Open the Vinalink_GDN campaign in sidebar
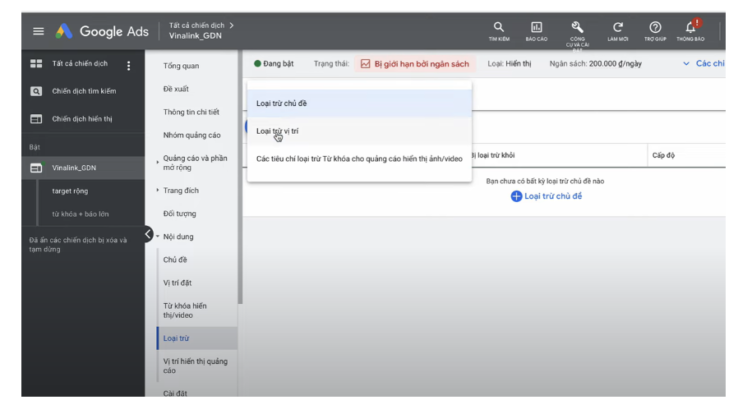 75,168
